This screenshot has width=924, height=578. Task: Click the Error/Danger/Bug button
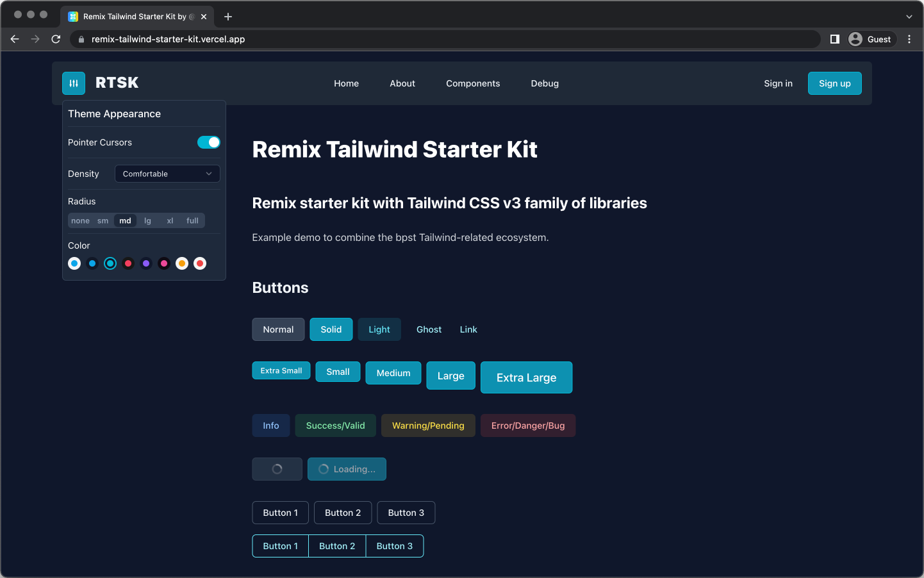pos(528,425)
